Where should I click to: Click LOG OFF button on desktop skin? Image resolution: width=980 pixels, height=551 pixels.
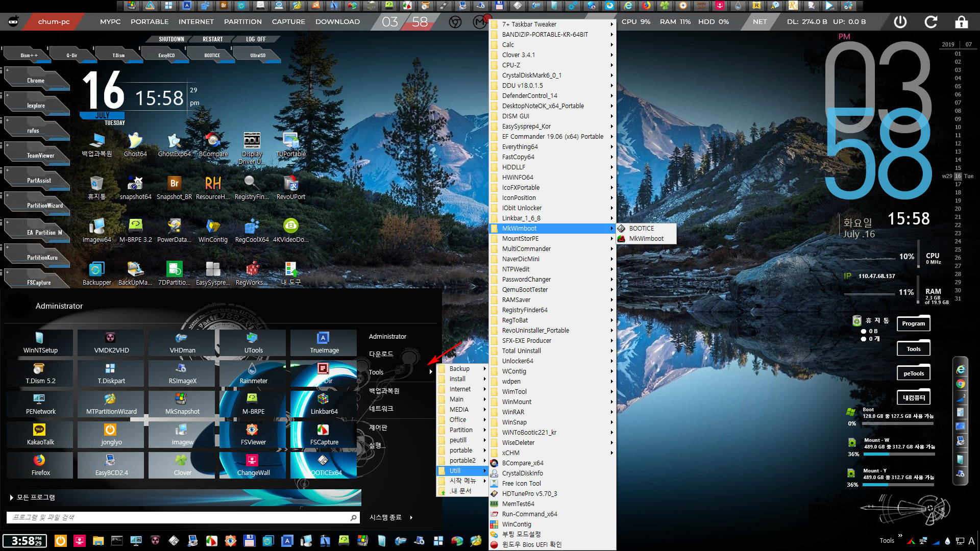pos(256,39)
